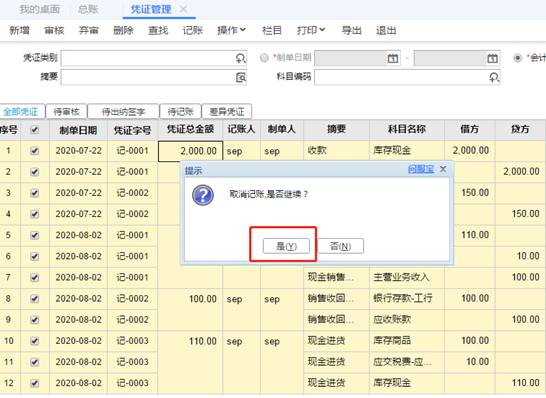Select the 全部凭证 filter tab

(x=21, y=112)
